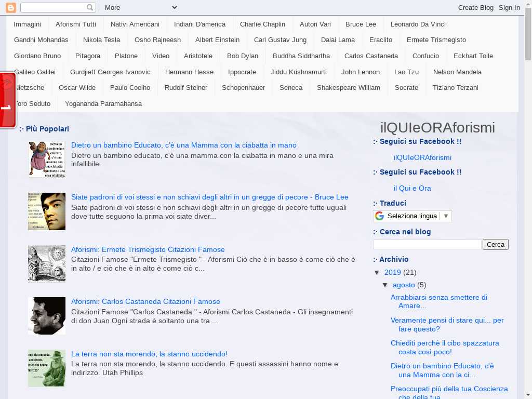
Task: Open the Ermete Trismegisto engraving thumbnail
Action: coord(47,263)
